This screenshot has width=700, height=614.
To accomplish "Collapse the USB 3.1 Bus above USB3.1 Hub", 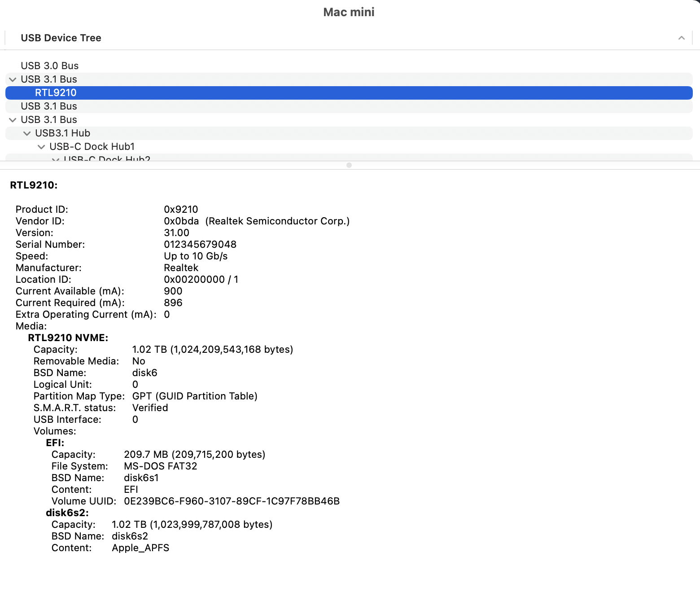I will coord(13,120).
